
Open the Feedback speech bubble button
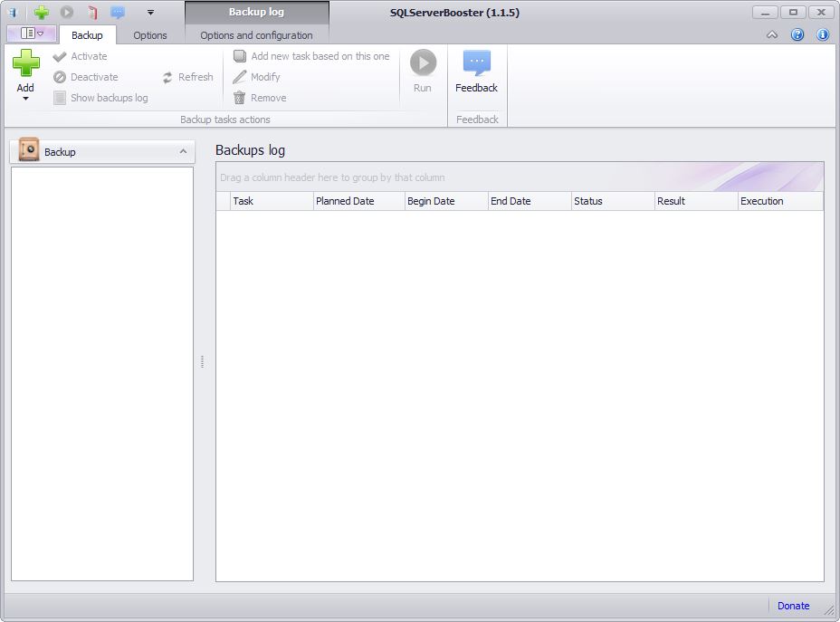pos(477,71)
